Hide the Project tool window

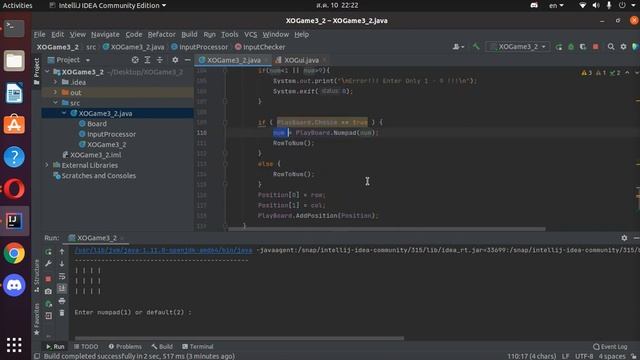pyautogui.click(x=187, y=60)
